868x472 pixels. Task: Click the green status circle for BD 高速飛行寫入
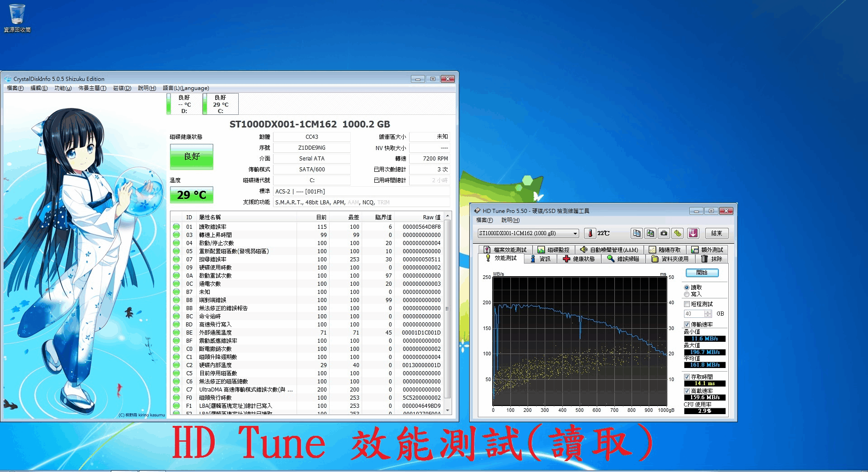[176, 325]
